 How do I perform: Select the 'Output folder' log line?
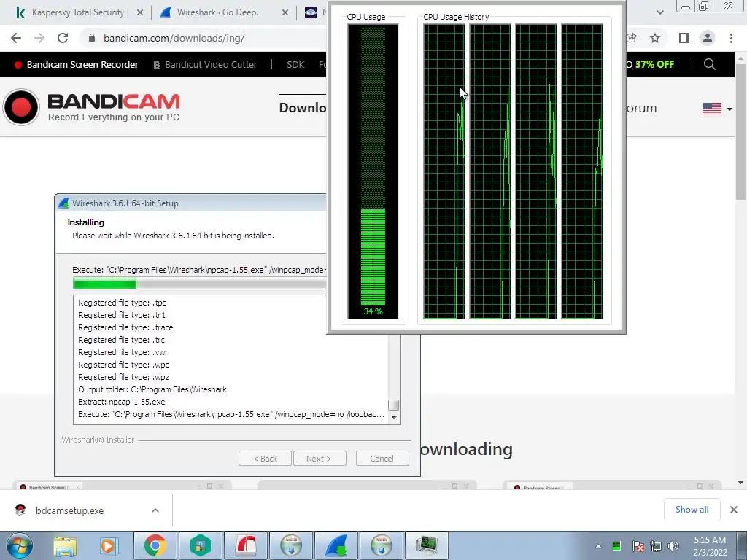click(152, 389)
